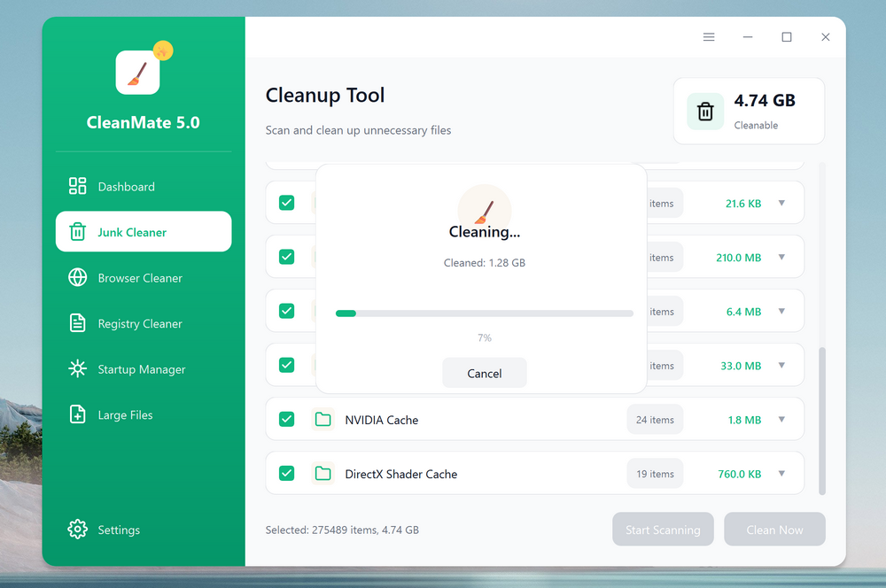Image resolution: width=886 pixels, height=588 pixels.
Task: Click the Cleanable trash icon beside 4.74 GB
Action: click(x=704, y=111)
